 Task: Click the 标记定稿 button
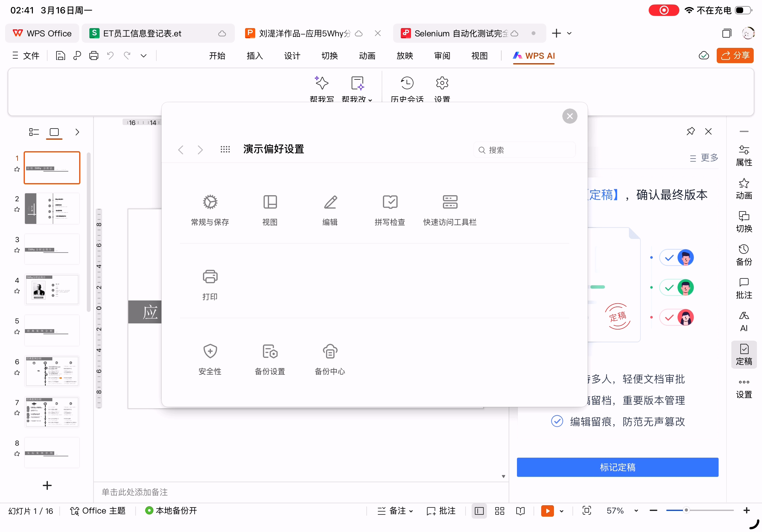tap(617, 467)
